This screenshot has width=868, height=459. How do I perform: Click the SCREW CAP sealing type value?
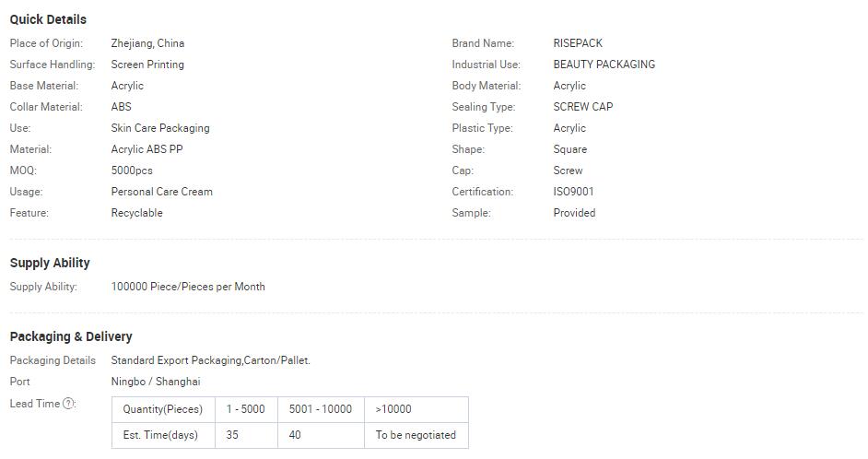click(583, 107)
